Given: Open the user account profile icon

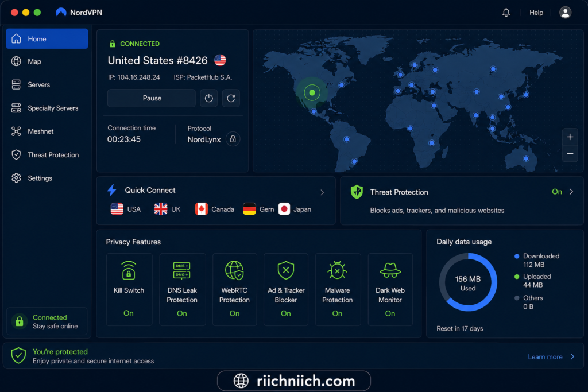Looking at the screenshot, I should tap(565, 13).
